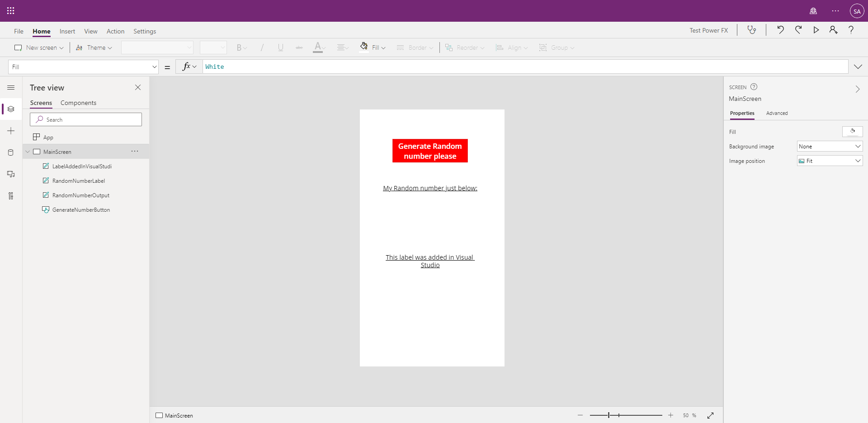Open the Data sources sidebar icon
Viewport: 868px width, 423px height.
tap(11, 152)
